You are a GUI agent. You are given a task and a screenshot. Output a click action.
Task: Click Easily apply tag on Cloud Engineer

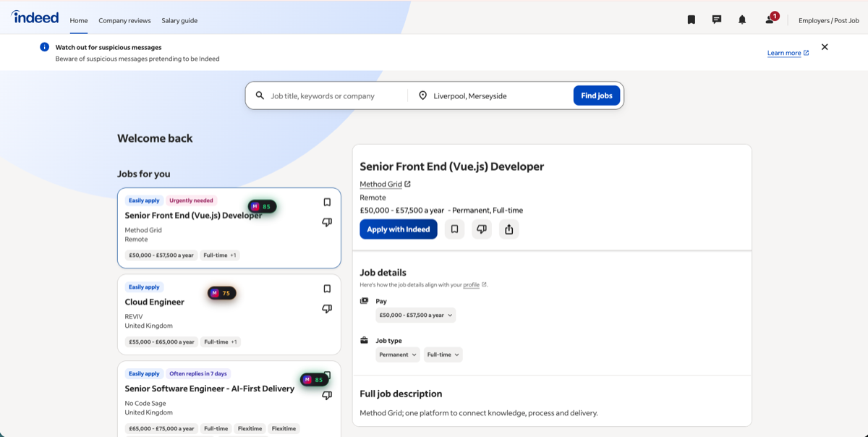pos(144,287)
